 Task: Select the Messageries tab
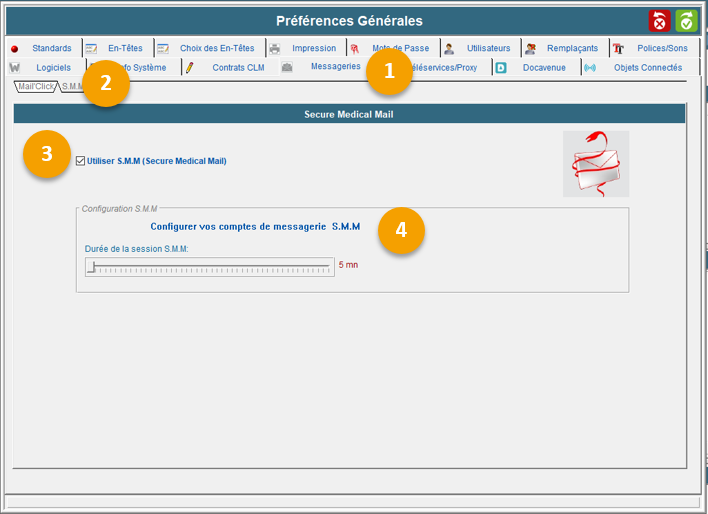click(335, 66)
